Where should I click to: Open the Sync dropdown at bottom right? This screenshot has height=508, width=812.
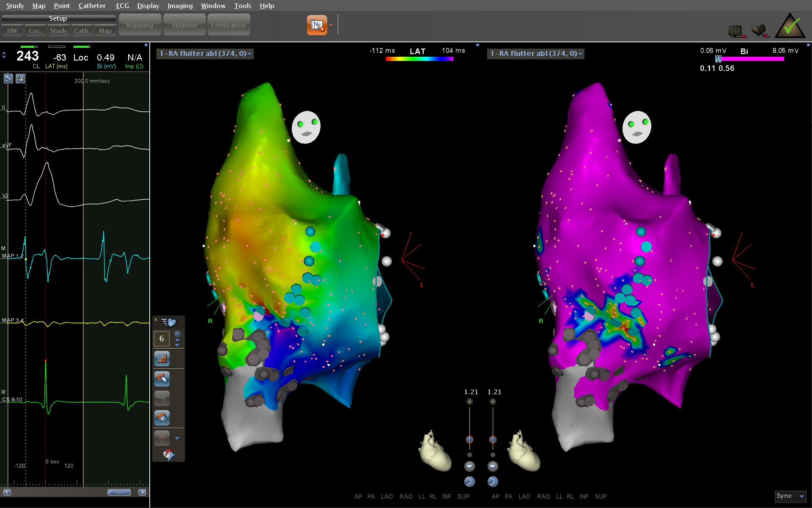coord(790,496)
